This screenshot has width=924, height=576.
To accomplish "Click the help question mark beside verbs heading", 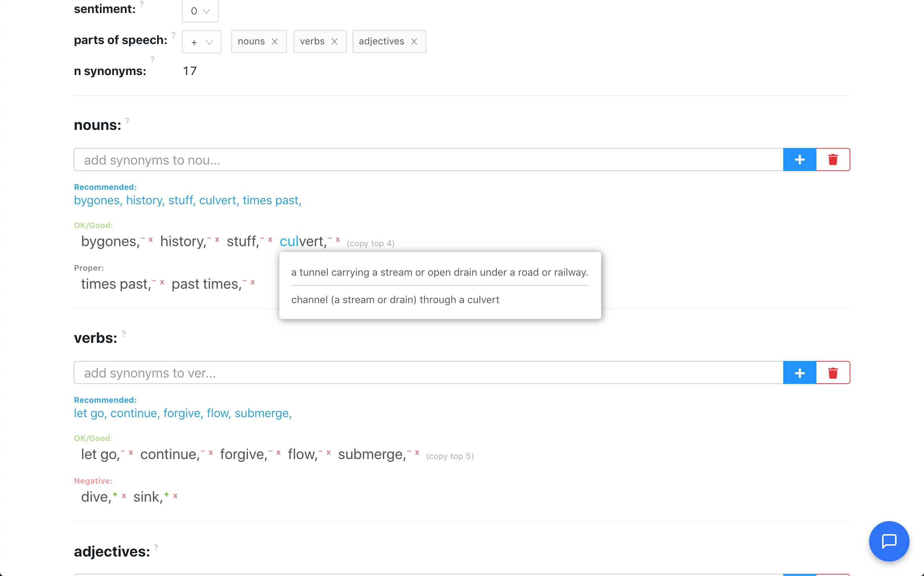I will pyautogui.click(x=123, y=334).
